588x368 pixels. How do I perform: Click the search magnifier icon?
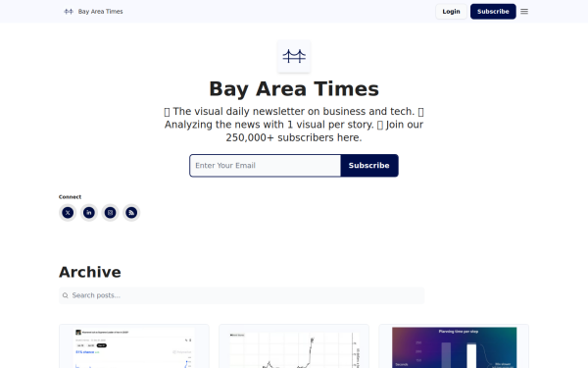coord(66,295)
